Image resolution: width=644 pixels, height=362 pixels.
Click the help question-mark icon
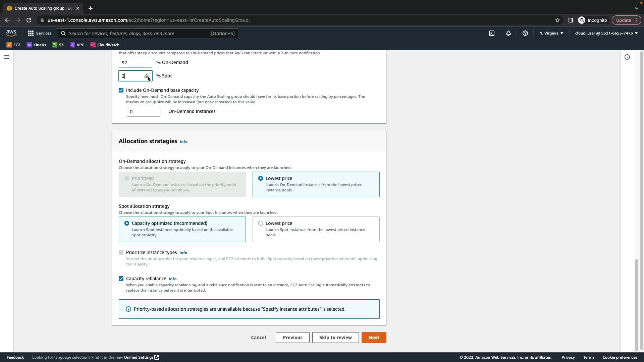525,33
